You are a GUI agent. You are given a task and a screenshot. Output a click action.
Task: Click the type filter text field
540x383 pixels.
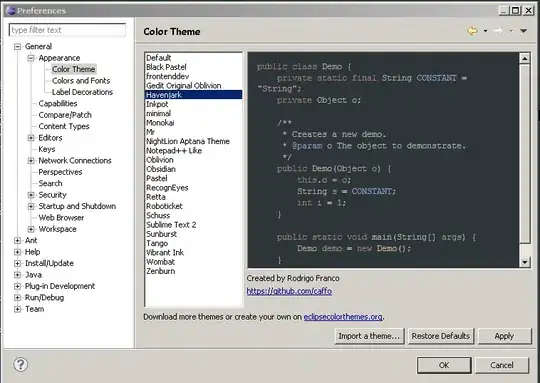[x=67, y=30]
